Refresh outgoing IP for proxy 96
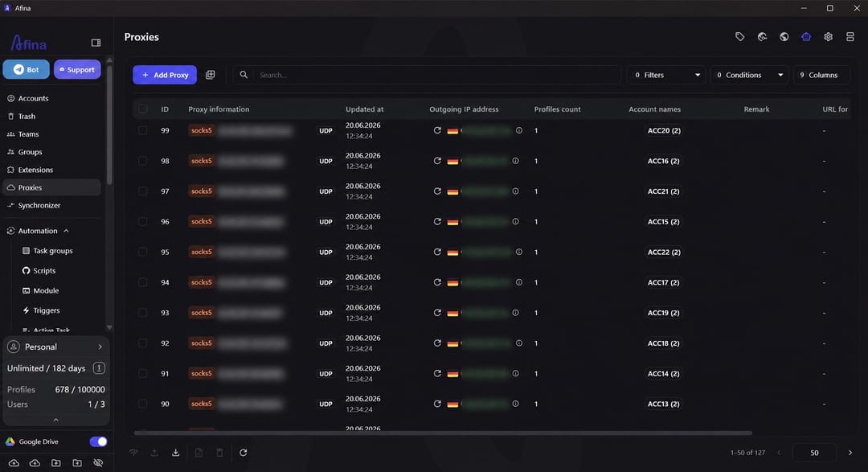 [x=437, y=222]
